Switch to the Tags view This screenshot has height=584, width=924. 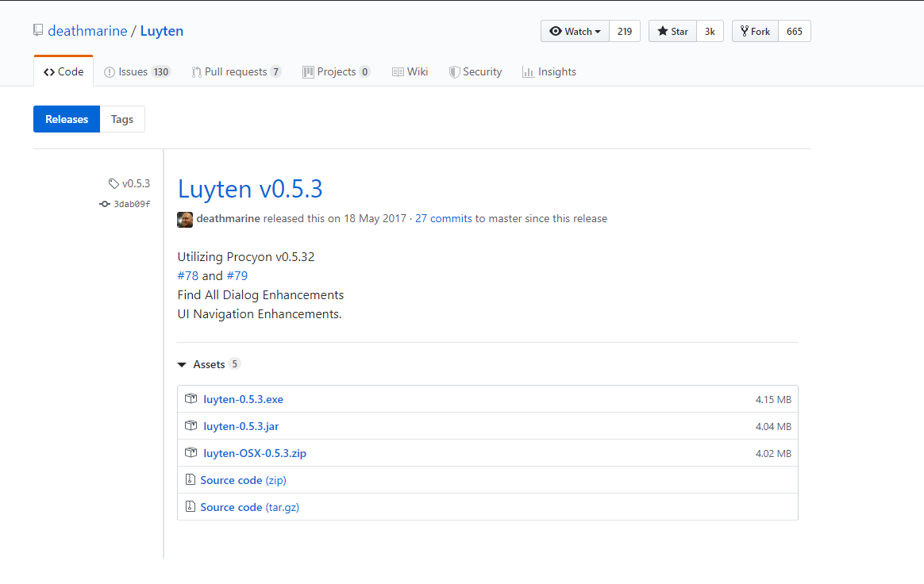[122, 119]
